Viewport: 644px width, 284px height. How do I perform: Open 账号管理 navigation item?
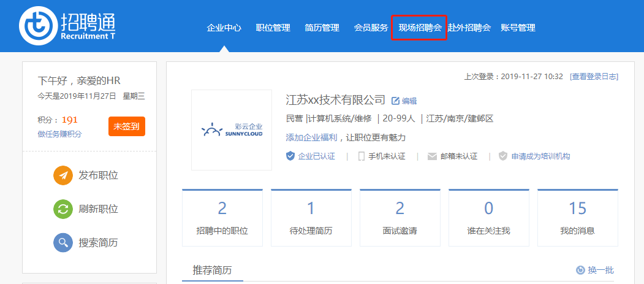518,28
